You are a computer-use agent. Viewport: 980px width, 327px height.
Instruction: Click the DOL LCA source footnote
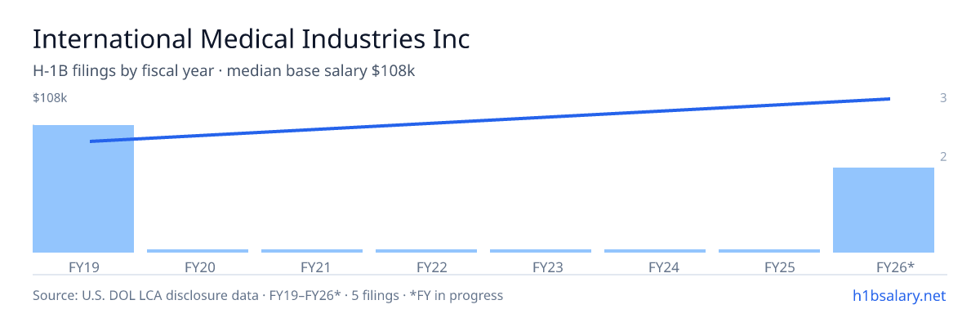point(268,295)
